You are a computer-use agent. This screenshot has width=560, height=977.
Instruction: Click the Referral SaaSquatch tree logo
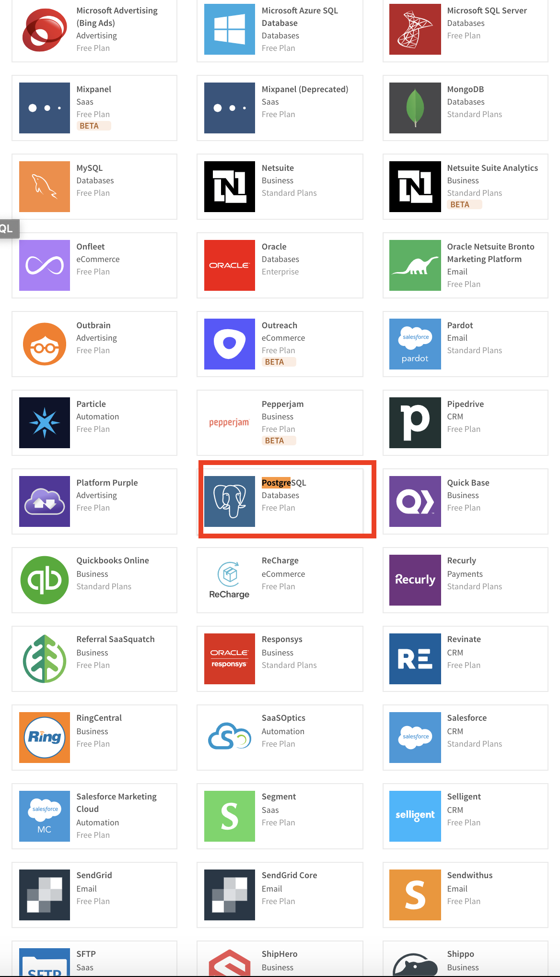[x=45, y=659]
